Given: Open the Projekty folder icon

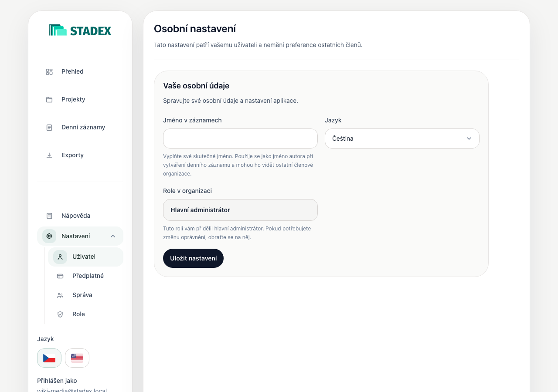Looking at the screenshot, I should [x=49, y=99].
